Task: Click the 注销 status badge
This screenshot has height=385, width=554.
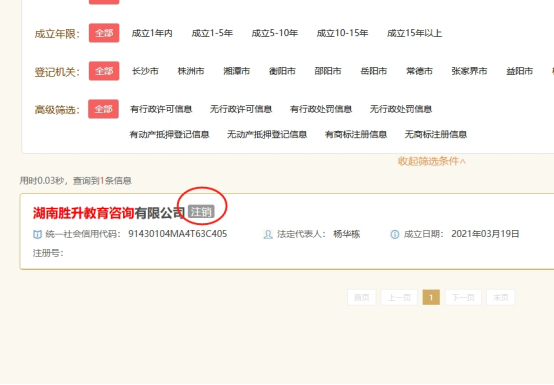Action: pos(201,212)
